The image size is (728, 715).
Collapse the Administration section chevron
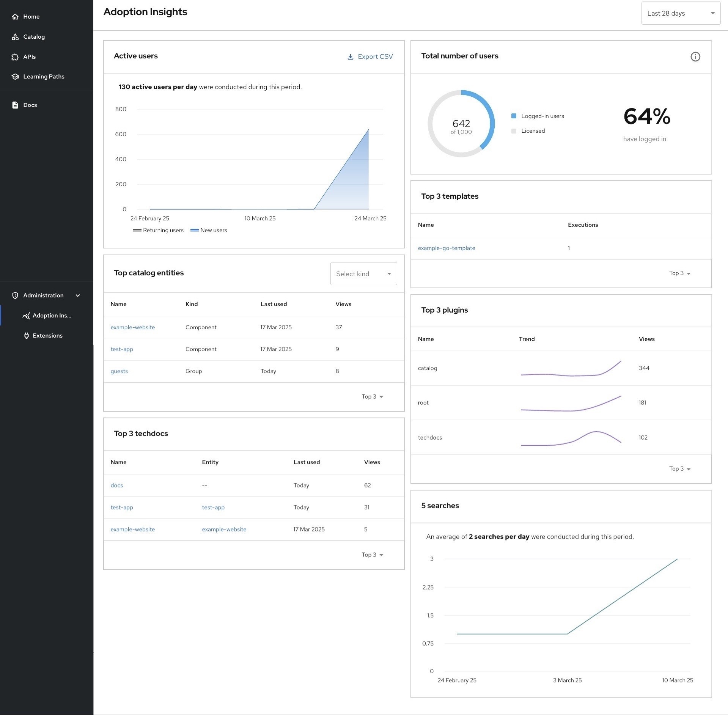78,295
